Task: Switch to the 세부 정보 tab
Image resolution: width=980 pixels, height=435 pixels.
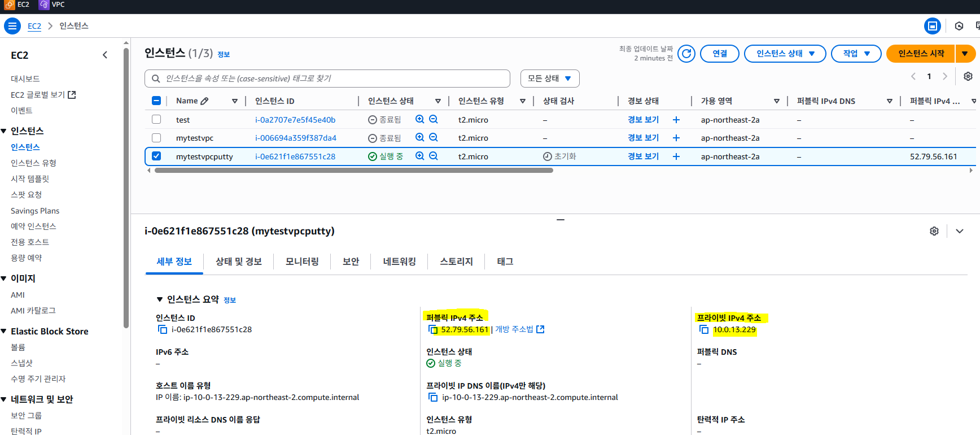Action: click(x=174, y=262)
